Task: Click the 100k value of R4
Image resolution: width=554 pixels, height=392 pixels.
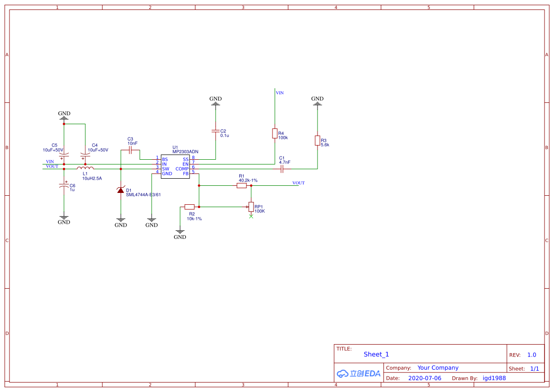Action: 283,138
